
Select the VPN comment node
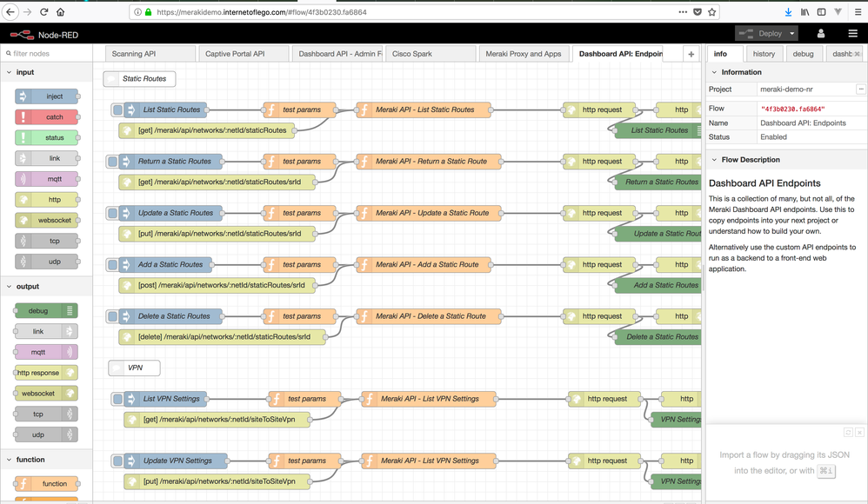135,368
